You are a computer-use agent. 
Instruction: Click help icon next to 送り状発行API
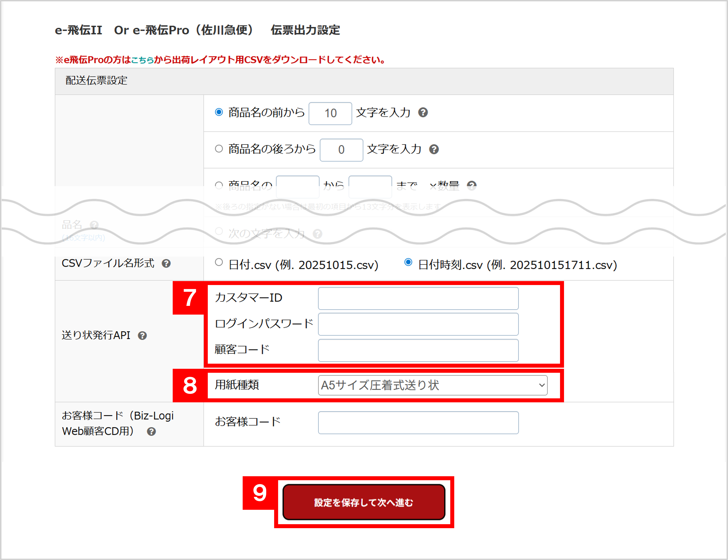(142, 335)
